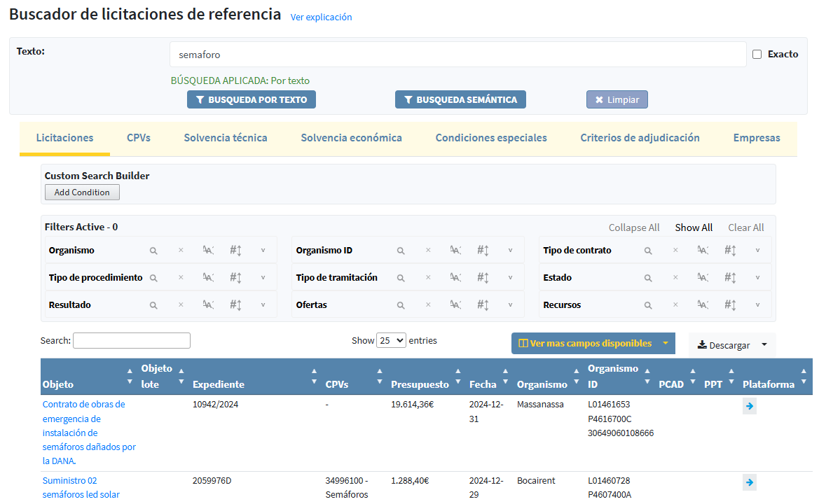The image size is (819, 504).
Task: Collapse the Tipo de tramitación filter pane
Action: [x=510, y=278]
